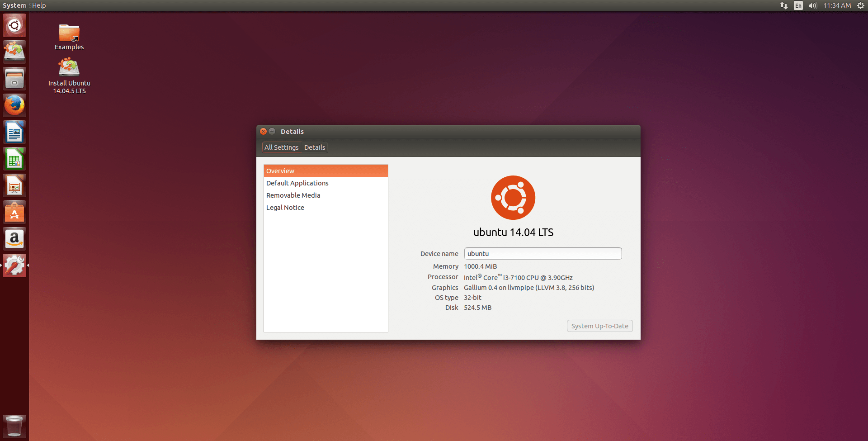The image size is (868, 441).
Task: Open LibreOffice Impress from launcher
Action: 14,185
